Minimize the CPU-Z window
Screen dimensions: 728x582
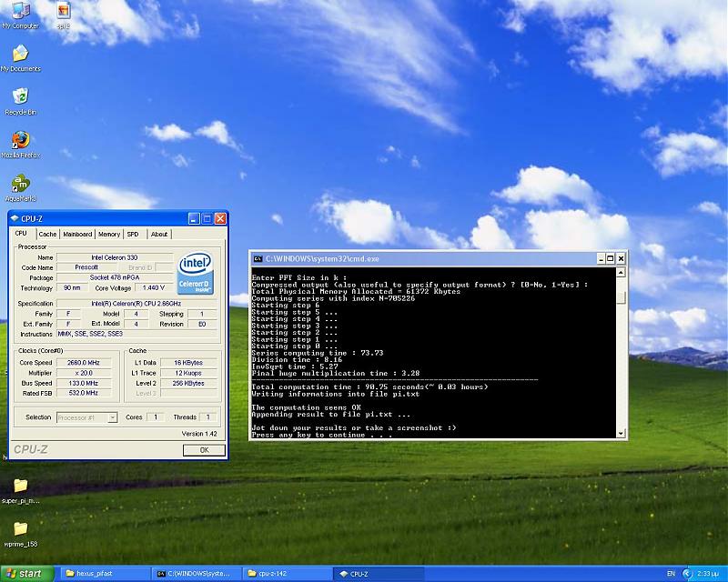[x=194, y=218]
